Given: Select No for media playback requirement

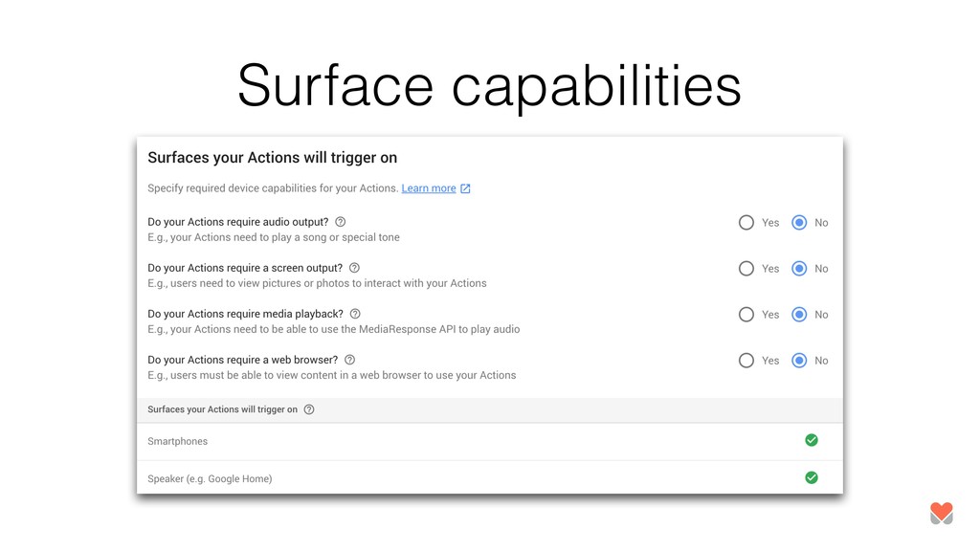Looking at the screenshot, I should point(799,314).
